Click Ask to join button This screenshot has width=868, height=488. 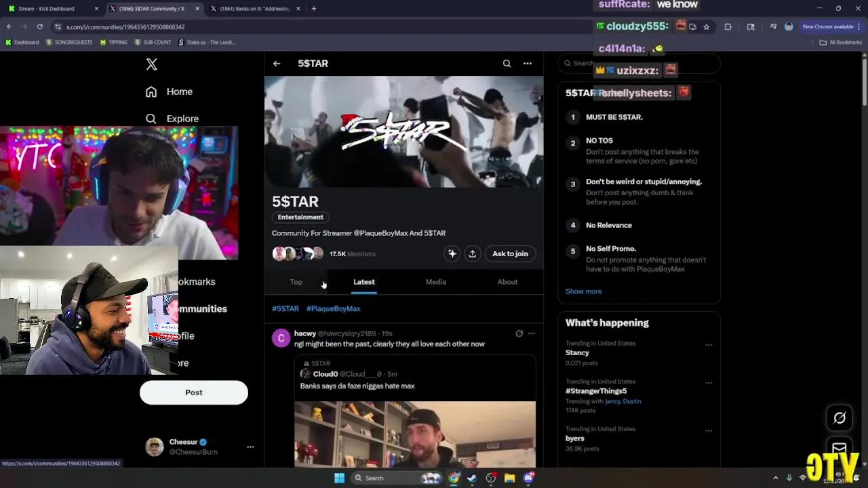point(510,253)
